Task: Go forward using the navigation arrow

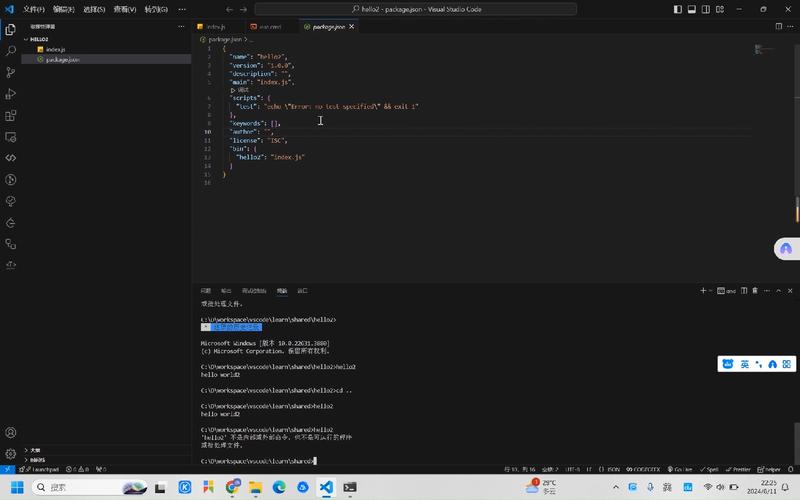Action: pos(243,9)
